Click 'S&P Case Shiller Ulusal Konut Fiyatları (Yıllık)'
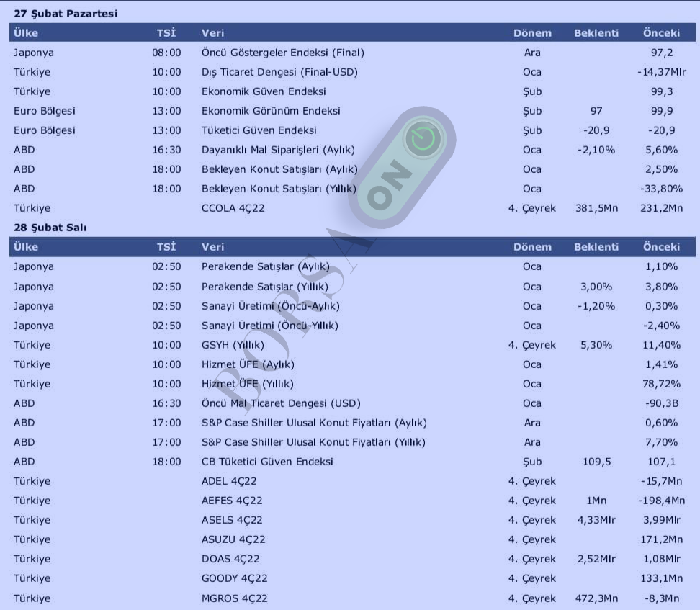The height and width of the screenshot is (610, 700). (313, 442)
